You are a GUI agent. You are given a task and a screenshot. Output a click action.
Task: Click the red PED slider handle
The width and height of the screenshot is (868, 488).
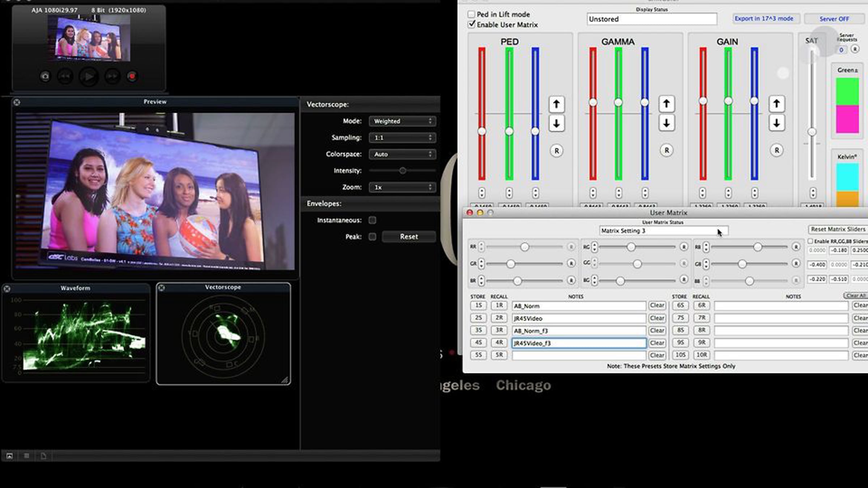tap(482, 131)
